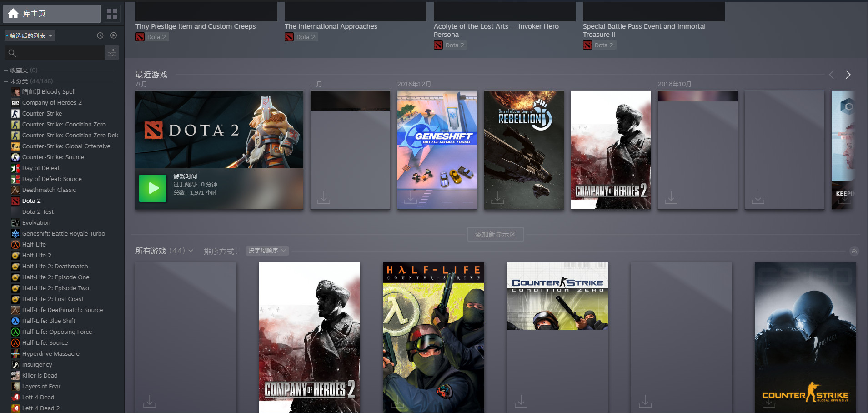868x413 pixels.
Task: Open Special Battle Pass Event news
Action: coord(644,30)
